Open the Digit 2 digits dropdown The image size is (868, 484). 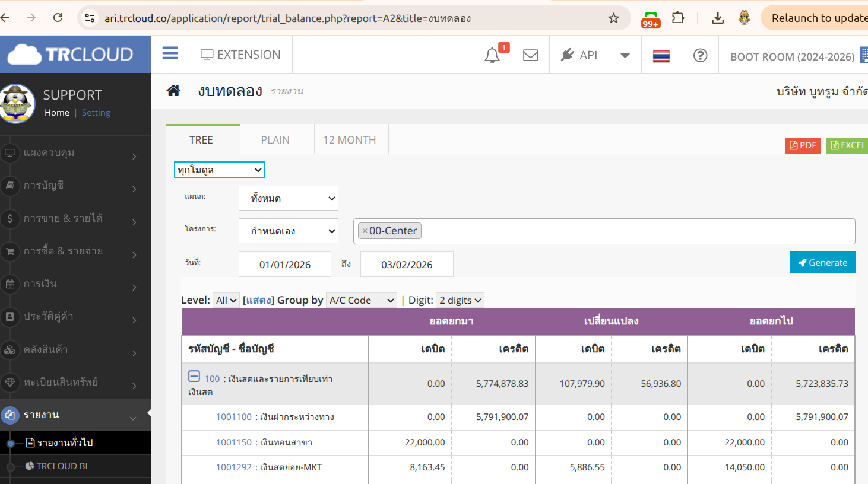click(460, 300)
